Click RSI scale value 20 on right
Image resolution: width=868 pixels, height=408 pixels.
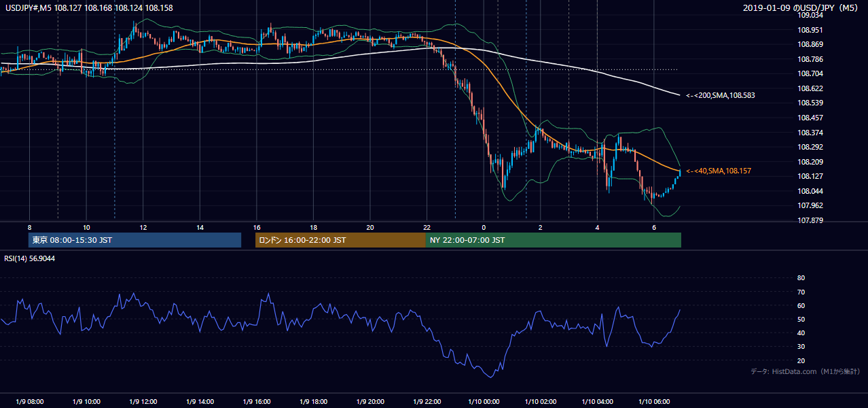[801, 360]
